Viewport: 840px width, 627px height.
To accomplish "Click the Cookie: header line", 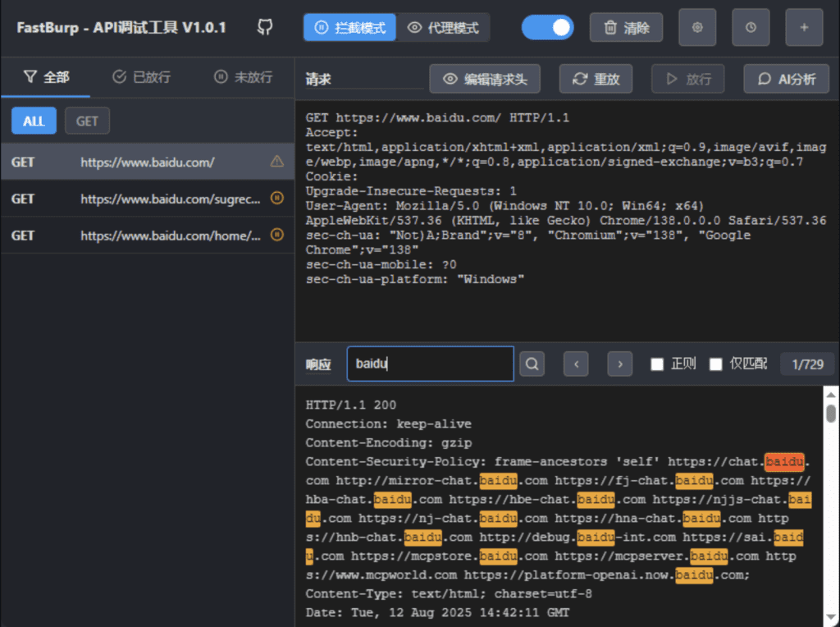I will coord(331,176).
